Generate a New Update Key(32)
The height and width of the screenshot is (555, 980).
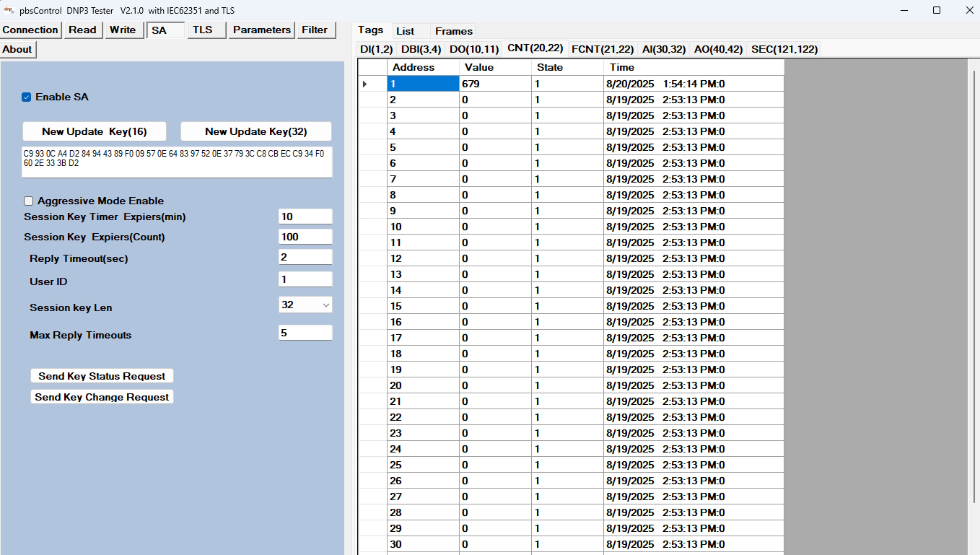(x=255, y=131)
